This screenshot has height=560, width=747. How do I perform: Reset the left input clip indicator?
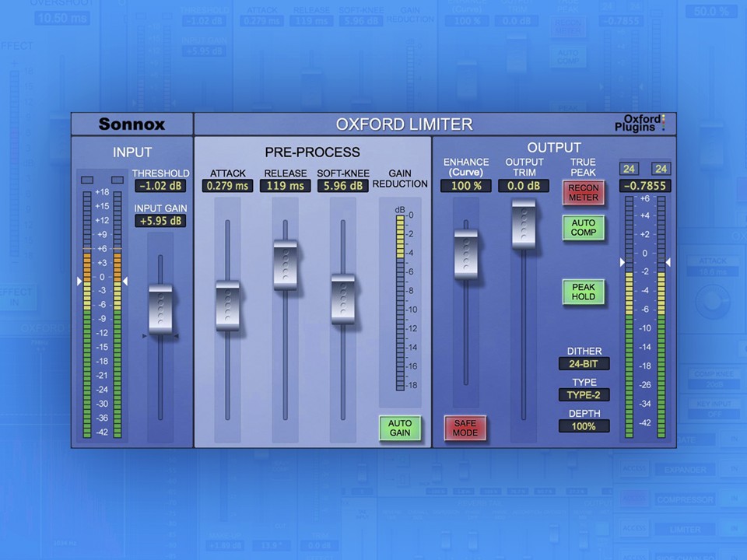(x=87, y=180)
